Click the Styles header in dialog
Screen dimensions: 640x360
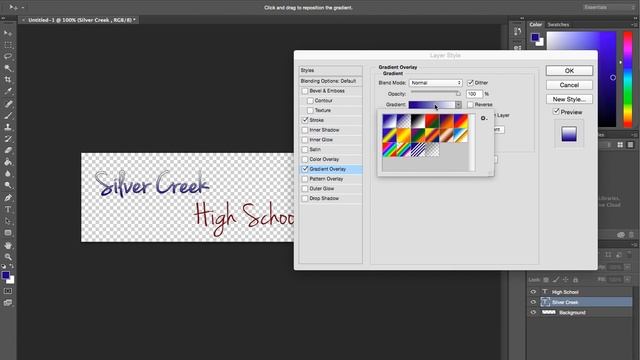[x=331, y=70]
